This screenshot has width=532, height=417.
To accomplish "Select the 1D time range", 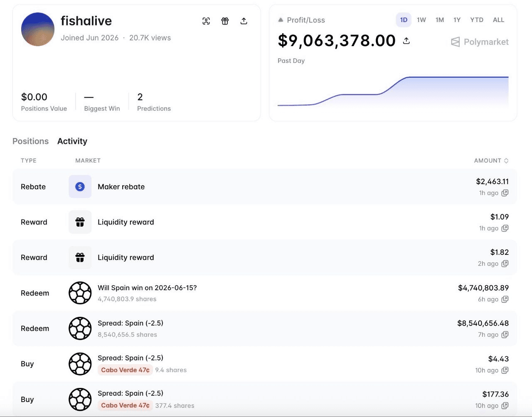I will point(404,20).
